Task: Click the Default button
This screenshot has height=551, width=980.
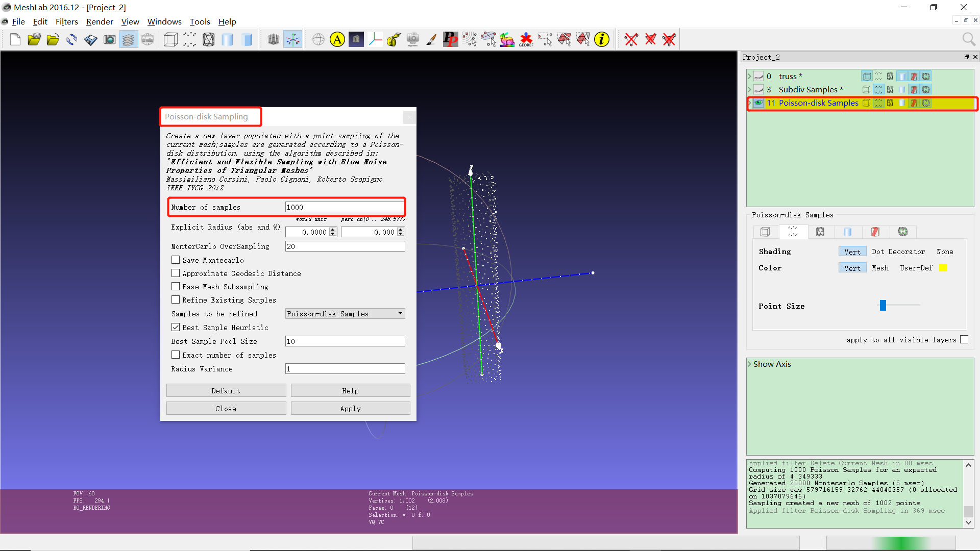Action: (x=226, y=391)
